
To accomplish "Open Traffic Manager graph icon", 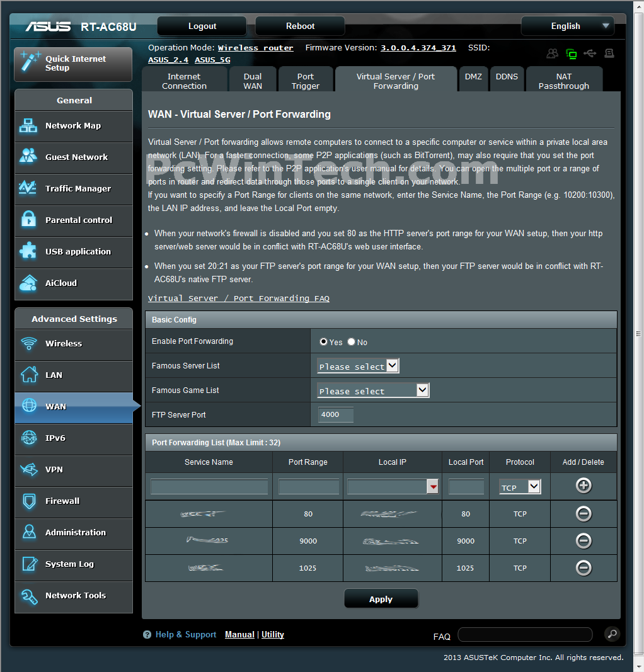I will (x=28, y=188).
